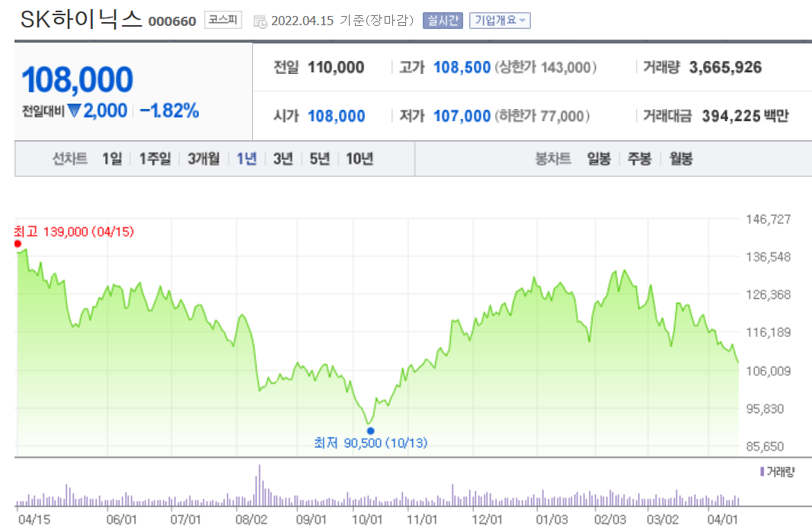Click the SK하이닉스 stock name
The width and height of the screenshot is (812, 529).
point(81,19)
